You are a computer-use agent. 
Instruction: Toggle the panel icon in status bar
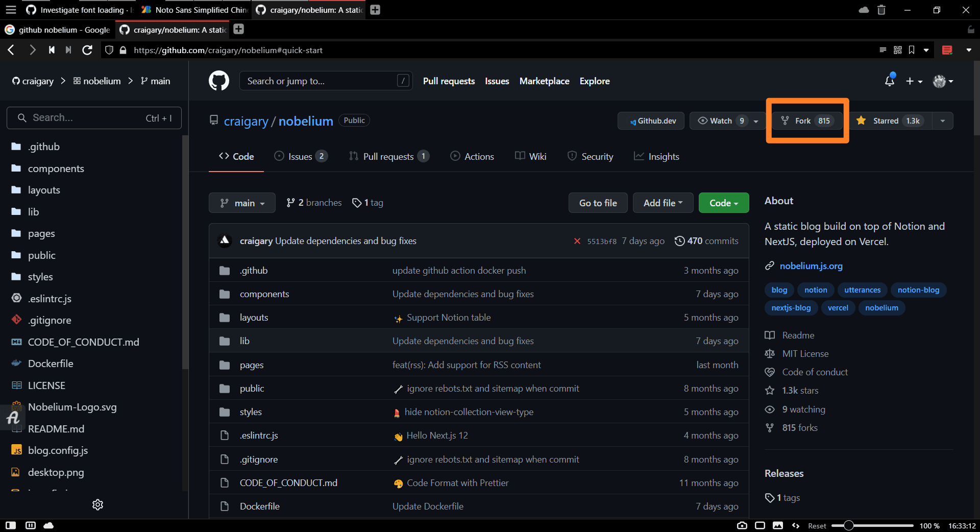tap(11, 525)
